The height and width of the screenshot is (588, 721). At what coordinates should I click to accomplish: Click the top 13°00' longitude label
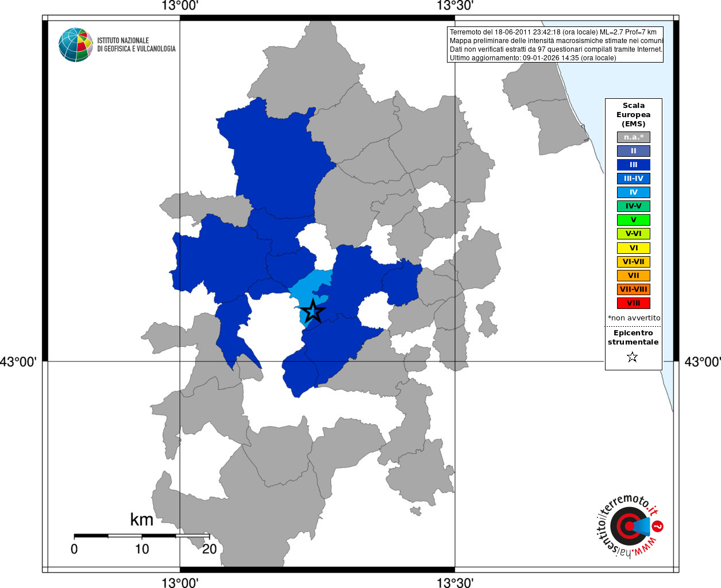(x=180, y=6)
